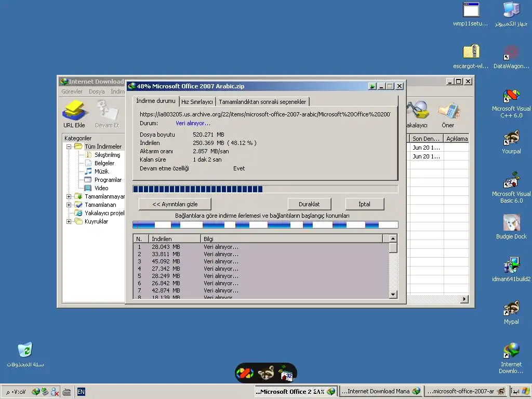Click the overall download progress bar

(x=265, y=189)
